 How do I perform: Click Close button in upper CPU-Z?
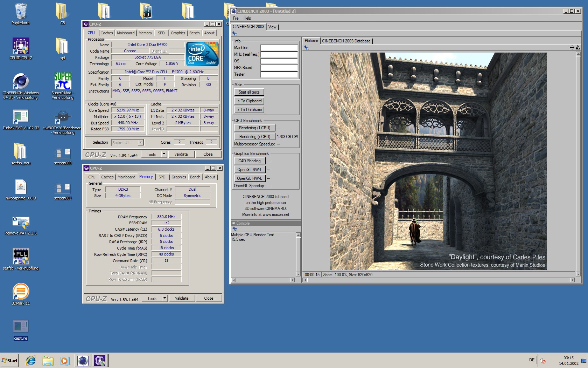coord(208,154)
